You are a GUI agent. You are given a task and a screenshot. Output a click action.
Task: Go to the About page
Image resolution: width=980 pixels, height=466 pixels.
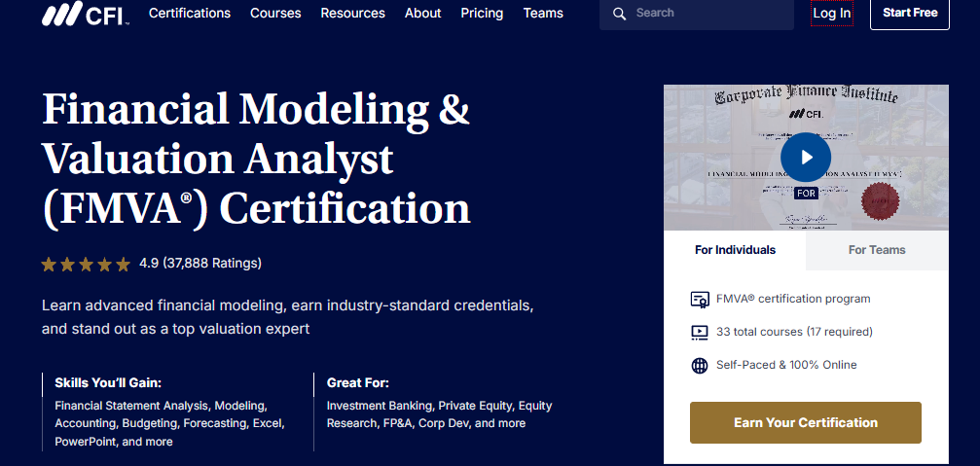point(422,14)
